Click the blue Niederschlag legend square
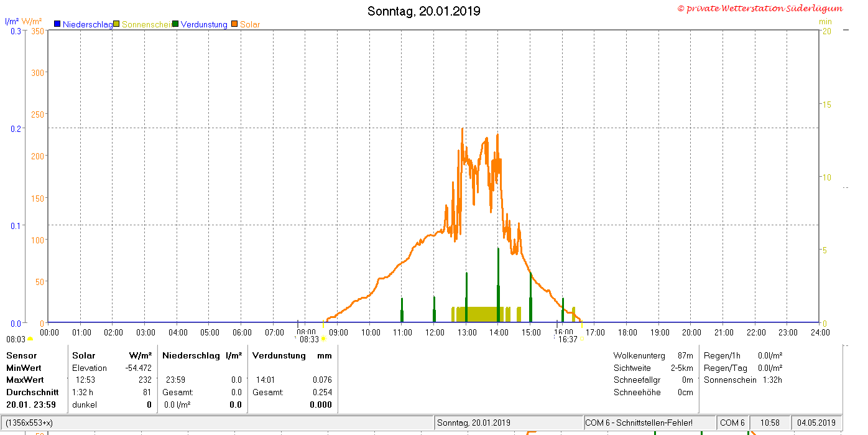 pos(57,24)
